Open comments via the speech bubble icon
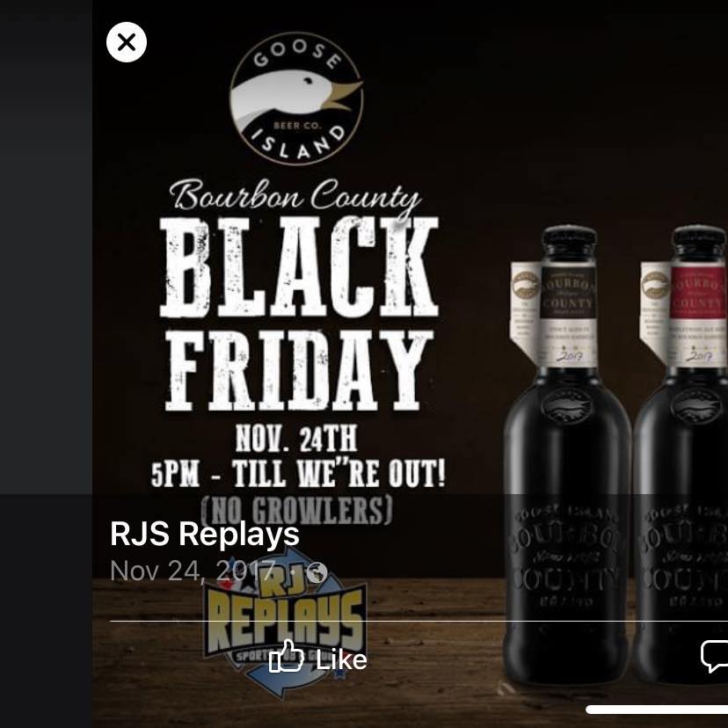 tap(714, 656)
